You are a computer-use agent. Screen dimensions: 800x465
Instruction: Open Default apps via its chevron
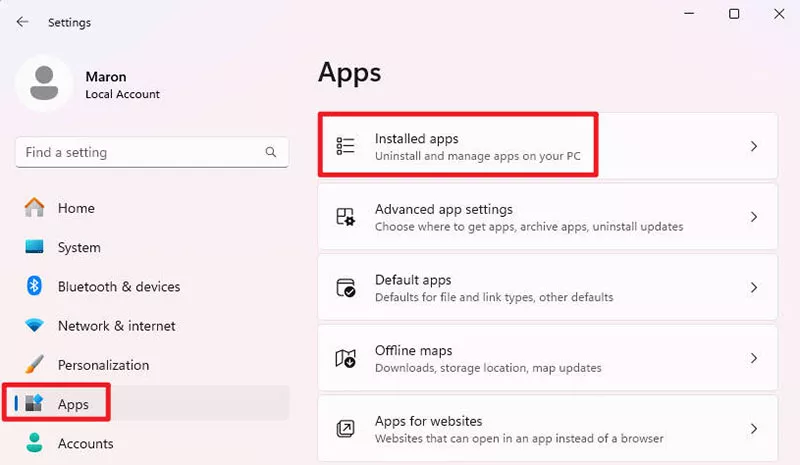pyautogui.click(x=754, y=287)
